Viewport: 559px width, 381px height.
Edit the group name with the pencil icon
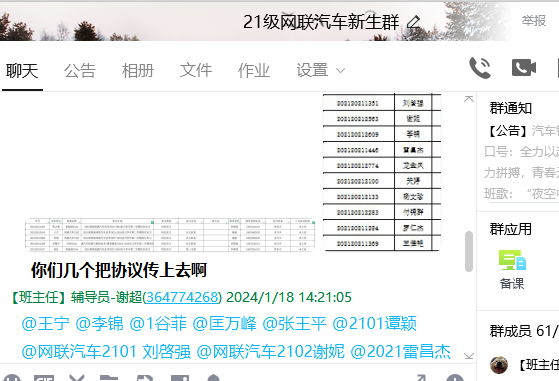[x=414, y=22]
